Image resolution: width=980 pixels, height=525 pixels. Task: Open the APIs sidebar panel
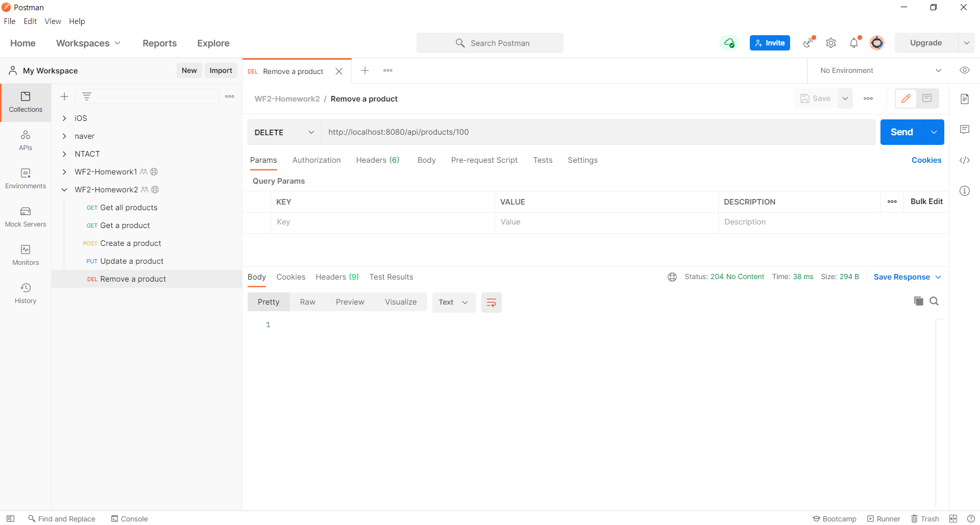(26, 141)
